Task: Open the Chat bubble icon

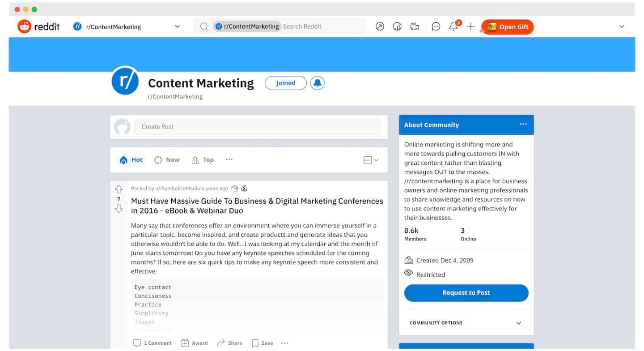Action: [436, 26]
